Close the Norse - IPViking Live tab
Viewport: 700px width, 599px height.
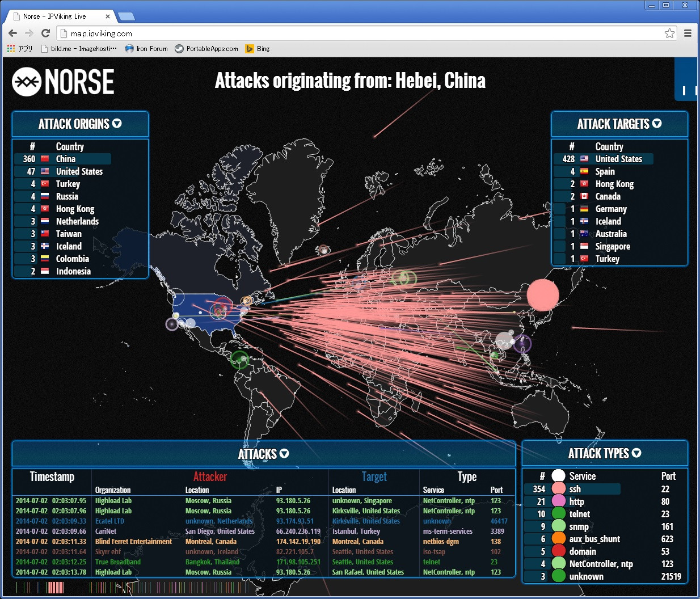108,16
